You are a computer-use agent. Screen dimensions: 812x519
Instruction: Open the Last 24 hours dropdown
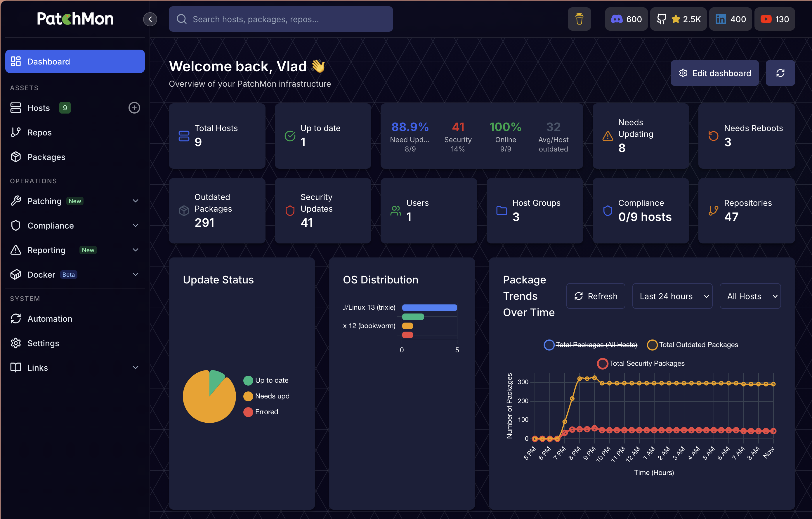672,296
